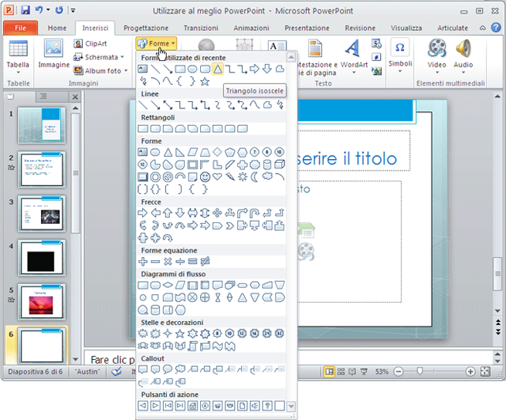Collapse the ribbon with the caret
506x420 pixels.
(x=483, y=28)
